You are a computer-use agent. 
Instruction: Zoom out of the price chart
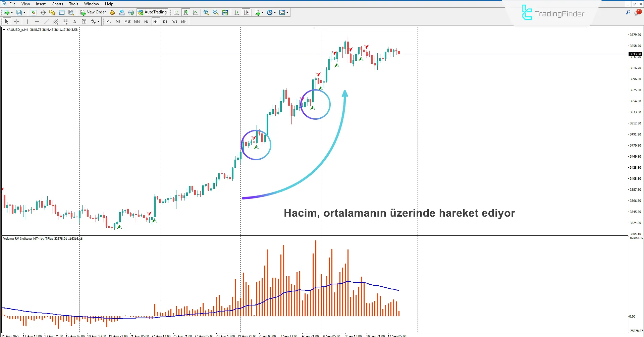pyautogui.click(x=216, y=12)
